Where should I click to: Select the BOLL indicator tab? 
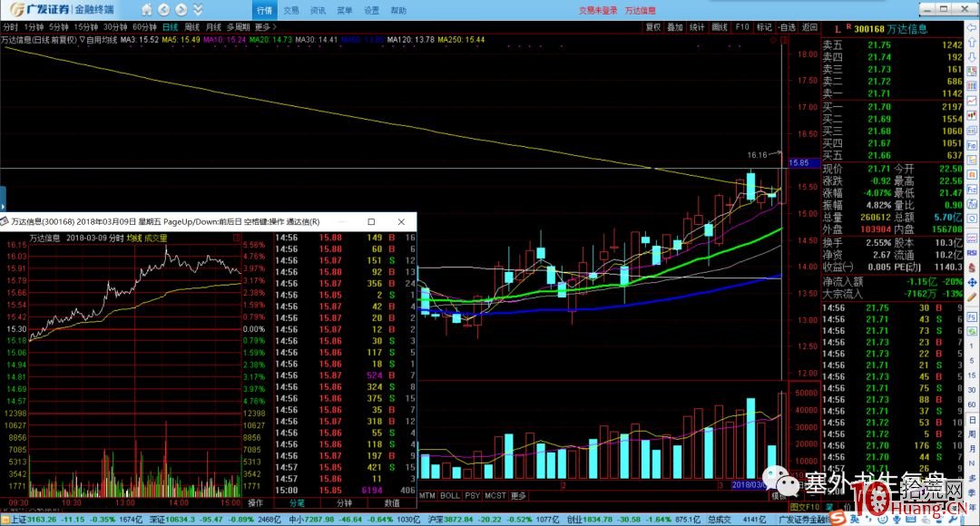click(450, 495)
